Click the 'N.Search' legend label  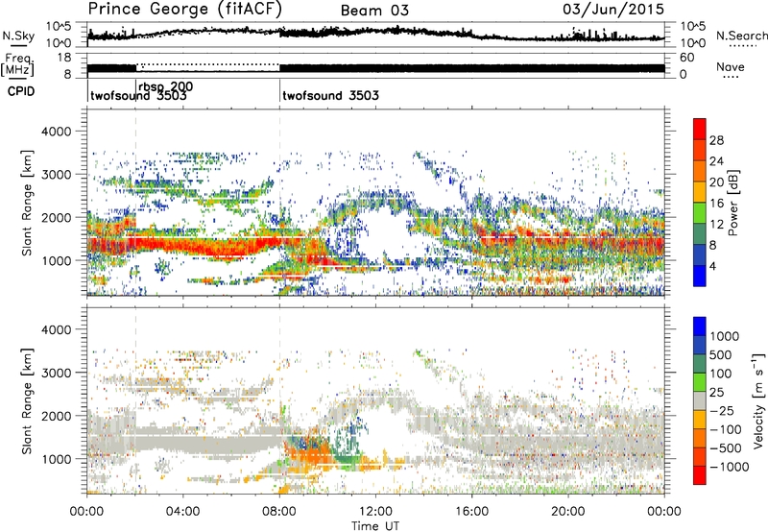742,36
